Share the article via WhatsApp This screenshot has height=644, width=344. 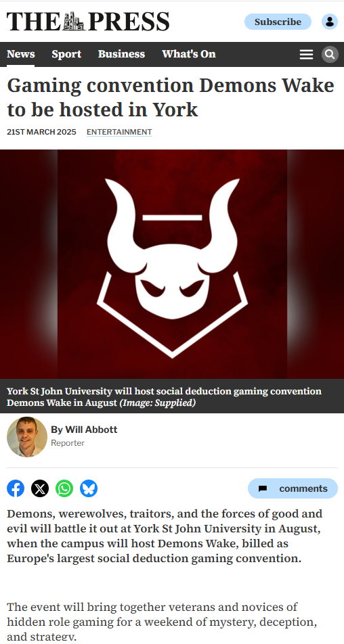click(x=64, y=488)
